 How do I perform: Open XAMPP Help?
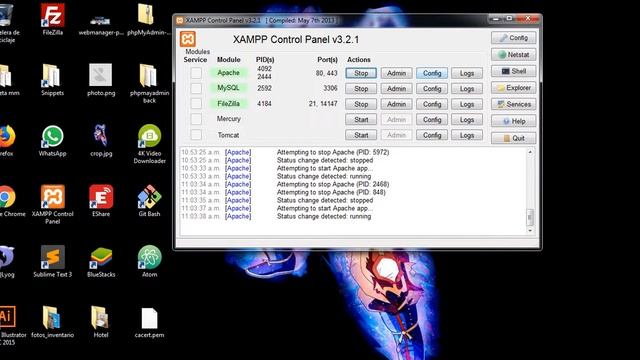pos(513,121)
